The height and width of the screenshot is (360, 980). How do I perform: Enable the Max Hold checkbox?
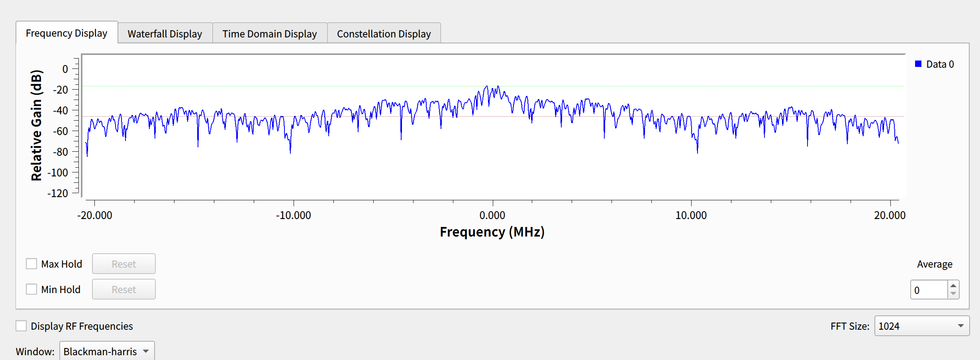(31, 264)
